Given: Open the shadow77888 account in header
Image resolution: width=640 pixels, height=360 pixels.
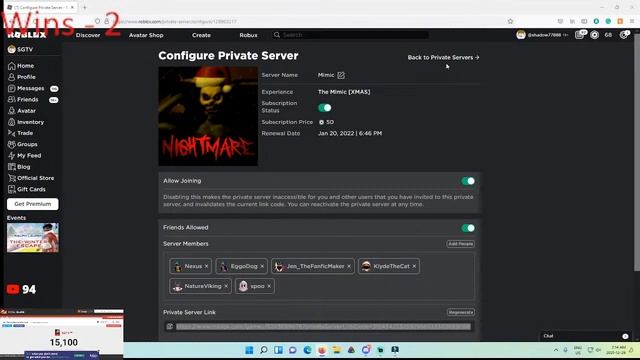Looking at the screenshot, I should (x=542, y=35).
